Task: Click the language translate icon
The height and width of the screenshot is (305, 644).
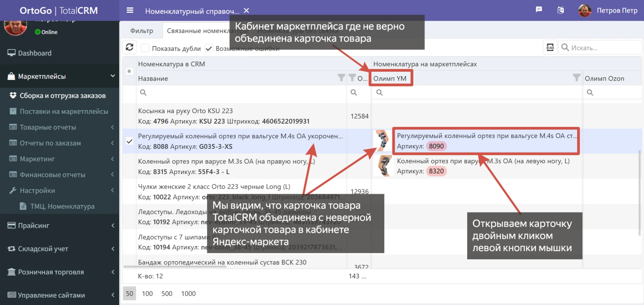Action: (x=561, y=10)
